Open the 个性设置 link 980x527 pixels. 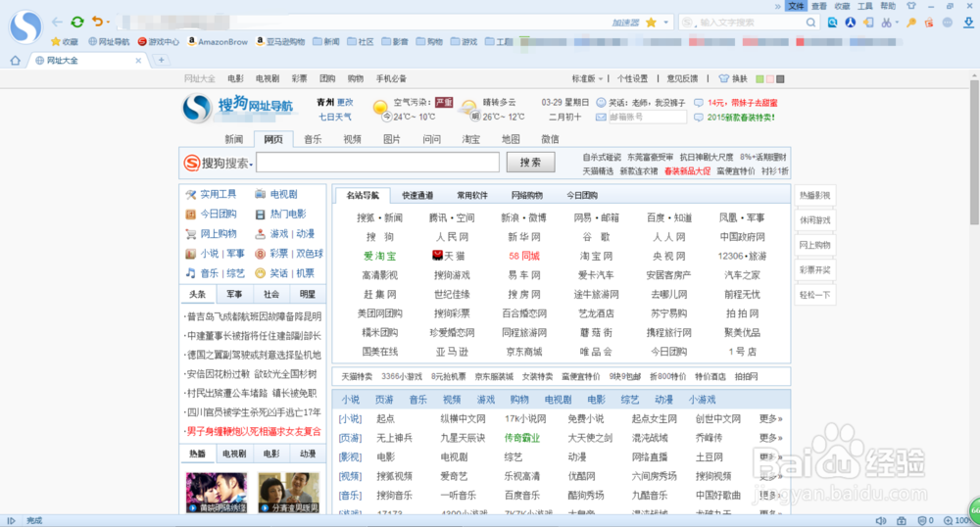pos(632,78)
